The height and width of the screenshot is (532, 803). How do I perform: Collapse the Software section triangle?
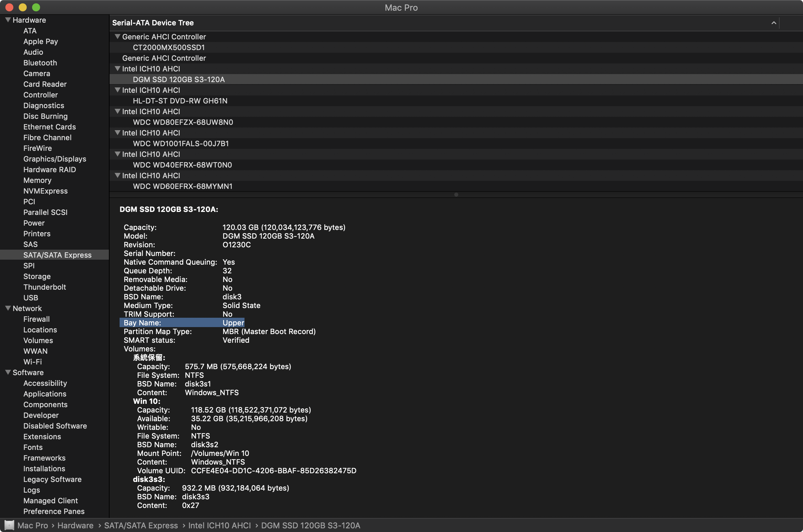[x=8, y=372]
